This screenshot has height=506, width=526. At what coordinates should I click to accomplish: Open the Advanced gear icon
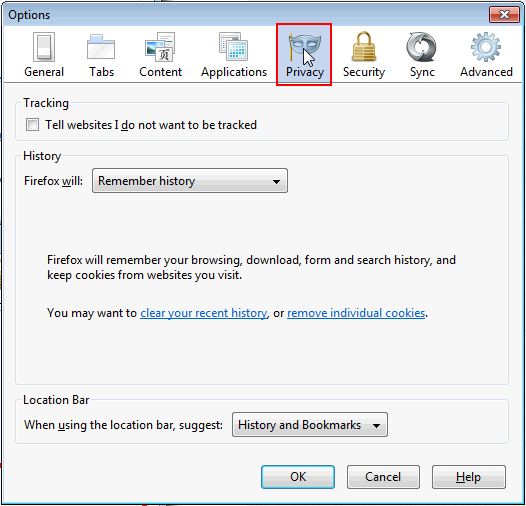[486, 47]
